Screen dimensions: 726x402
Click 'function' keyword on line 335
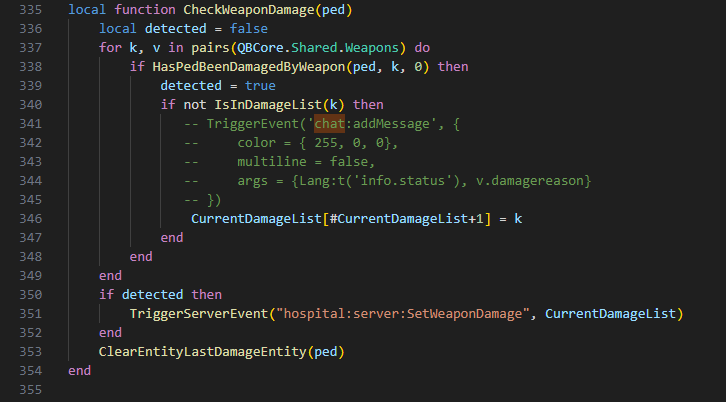coord(145,10)
